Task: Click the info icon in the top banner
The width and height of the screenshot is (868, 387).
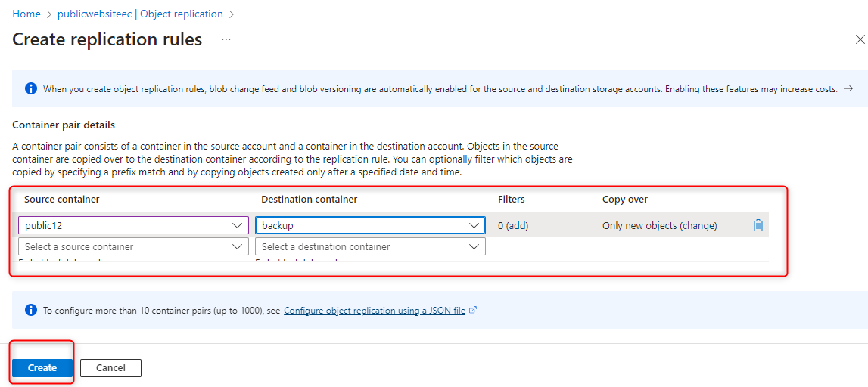Action: 31,88
